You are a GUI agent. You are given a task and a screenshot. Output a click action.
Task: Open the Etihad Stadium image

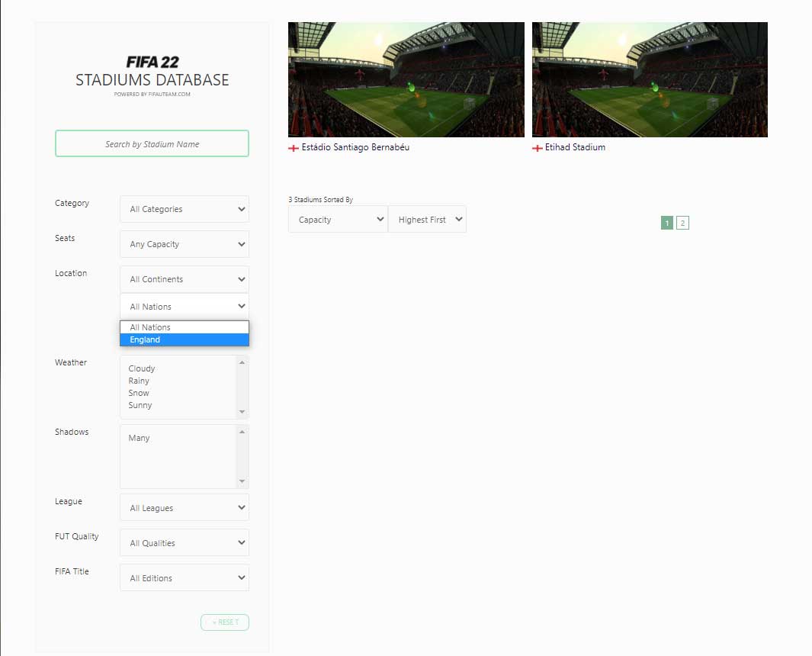click(x=650, y=79)
